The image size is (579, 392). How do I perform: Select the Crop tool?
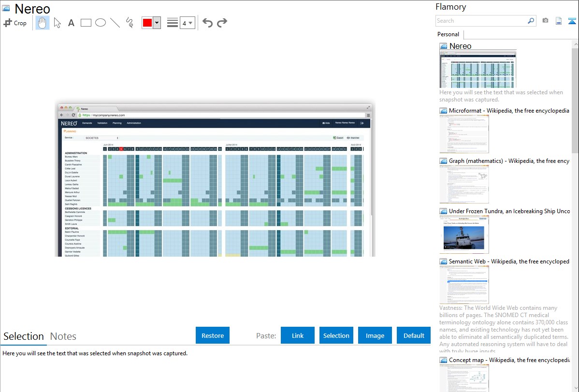click(x=15, y=23)
